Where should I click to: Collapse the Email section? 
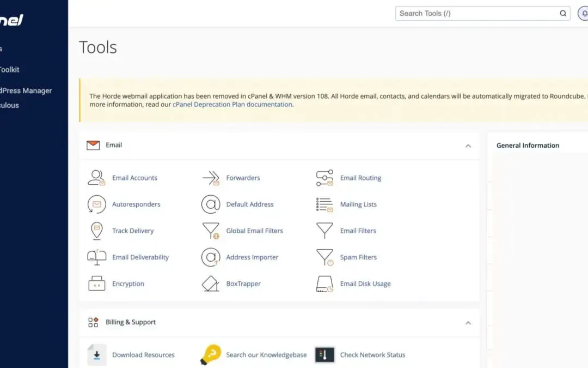pos(468,146)
